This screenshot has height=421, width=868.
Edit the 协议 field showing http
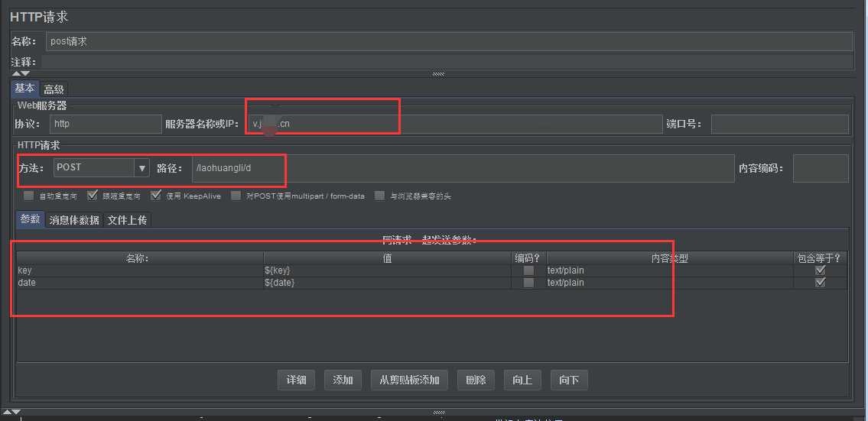106,124
